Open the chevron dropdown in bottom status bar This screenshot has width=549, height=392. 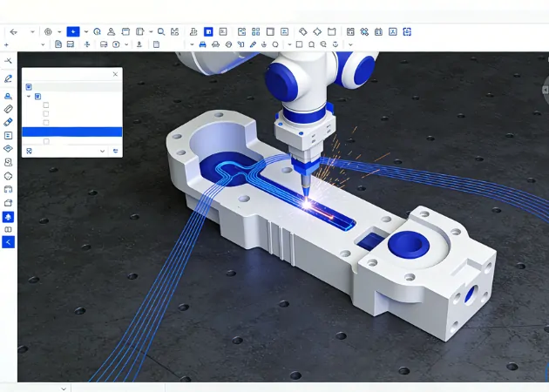(x=64, y=389)
